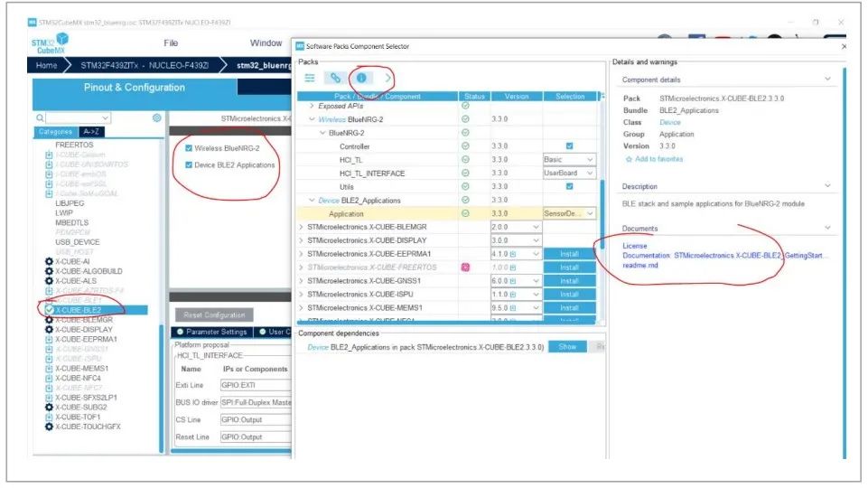Click the gear icon next to X-CUBE-ALGOBUILD
This screenshot has width=868, height=488.
pyautogui.click(x=49, y=271)
